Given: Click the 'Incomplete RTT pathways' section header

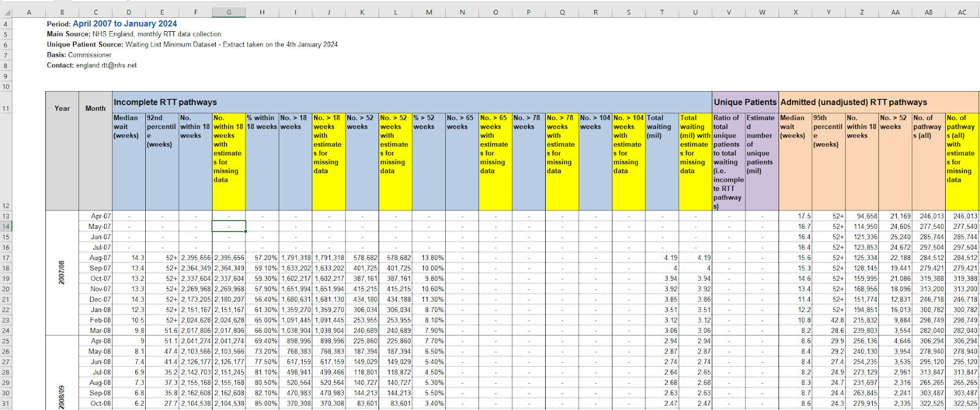Looking at the screenshot, I should (412, 102).
